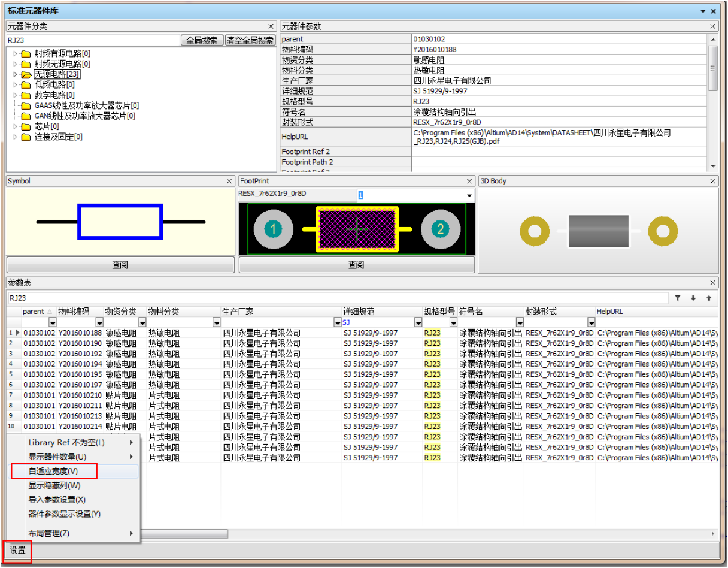Click the filter funnel icon in 参数表
728x568 pixels.
(678, 298)
